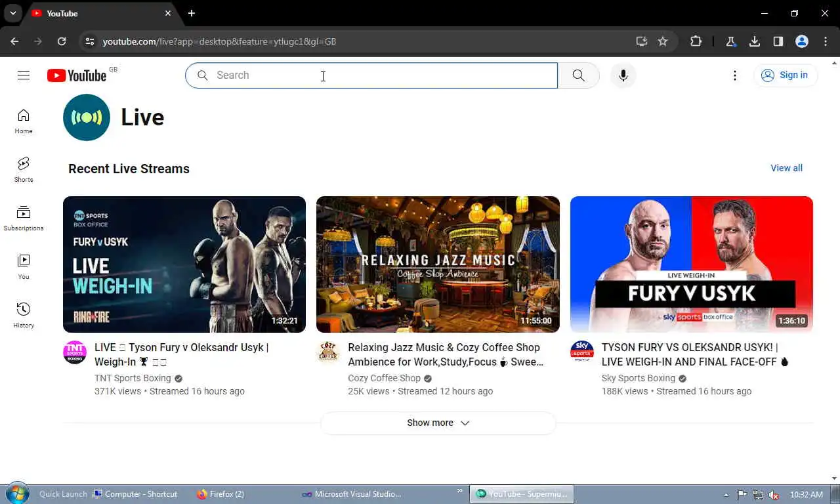Start voice search with microphone icon
Viewport: 840px width, 504px height.
coord(623,75)
